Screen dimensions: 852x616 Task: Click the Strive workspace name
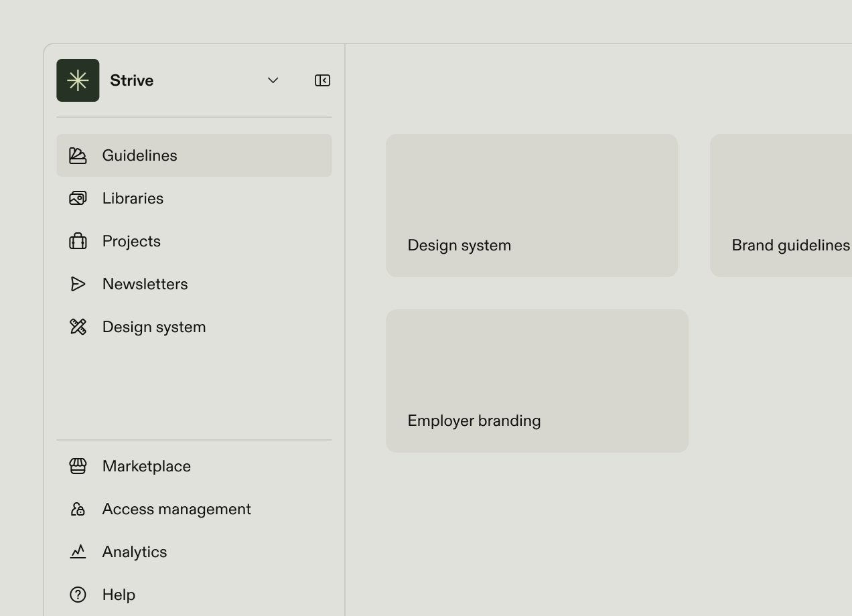click(131, 80)
